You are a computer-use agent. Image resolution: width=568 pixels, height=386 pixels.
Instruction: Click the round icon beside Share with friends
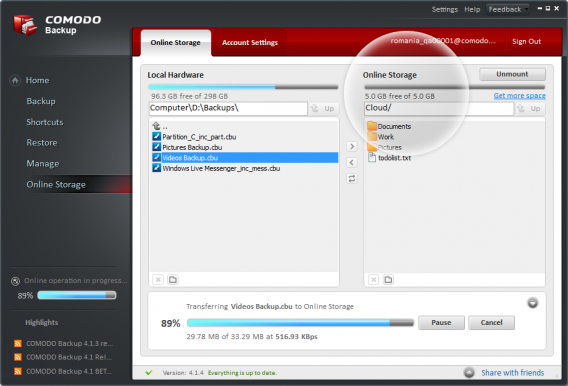[469, 373]
